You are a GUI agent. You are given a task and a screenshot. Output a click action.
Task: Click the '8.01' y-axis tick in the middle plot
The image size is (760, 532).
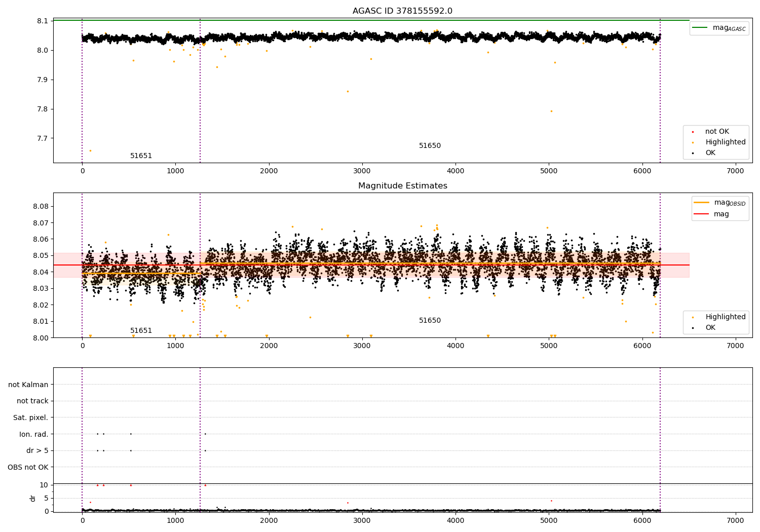41,321
